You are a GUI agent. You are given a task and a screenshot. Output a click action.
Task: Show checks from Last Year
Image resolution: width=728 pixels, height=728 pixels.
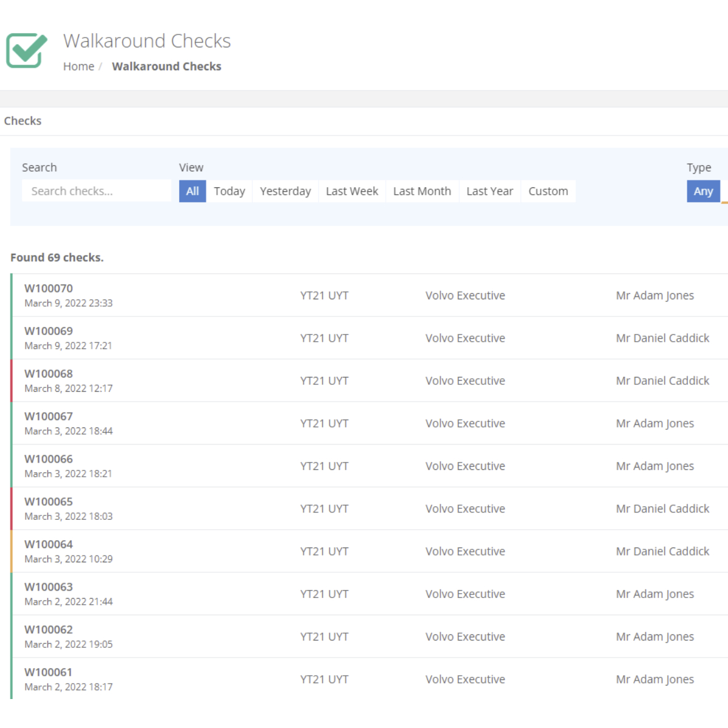(490, 191)
